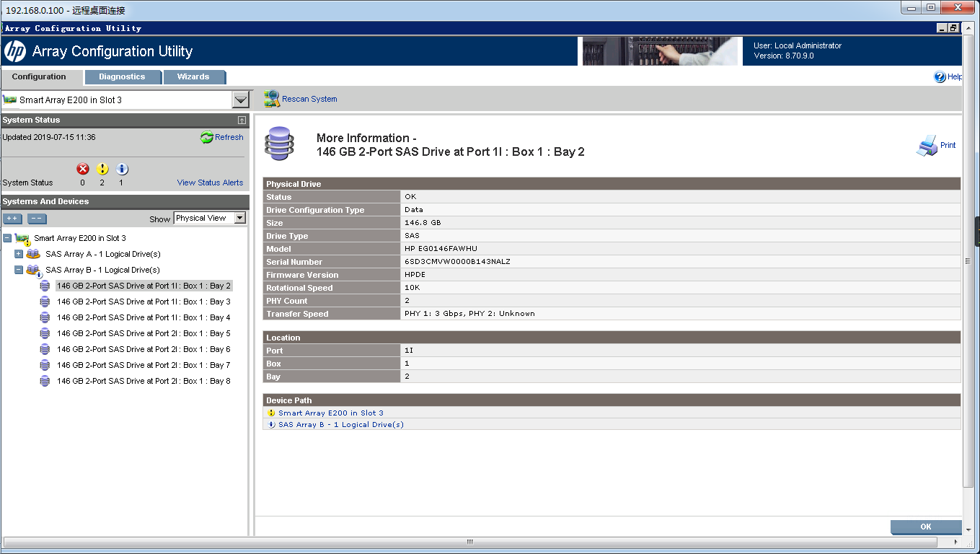Image resolution: width=980 pixels, height=554 pixels.
Task: Click the Rescan System icon
Action: click(x=272, y=99)
